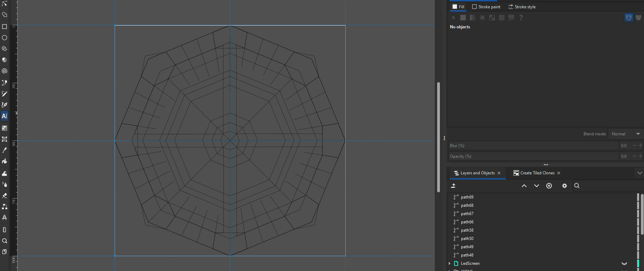Toggle the evenodd fill rule button
This screenshot has height=271, width=644.
(x=629, y=18)
